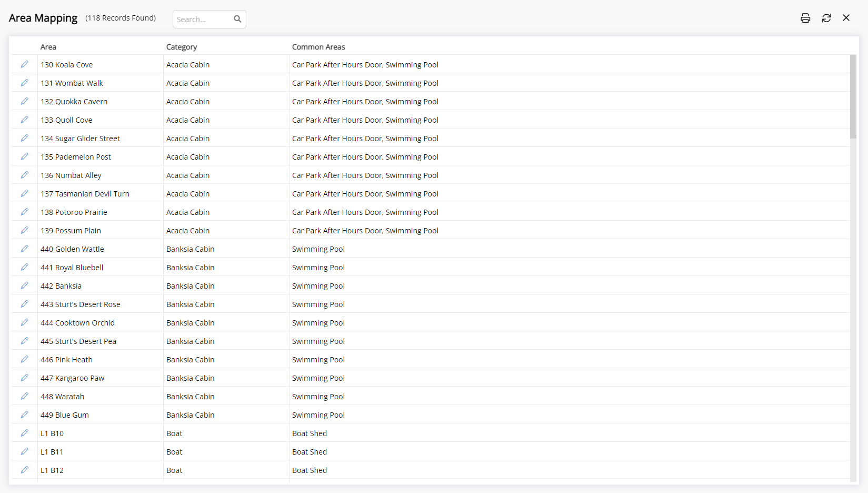The image size is (868, 493).
Task: Click Swimming Pool in 444 Cooktown Orchid row
Action: (318, 323)
